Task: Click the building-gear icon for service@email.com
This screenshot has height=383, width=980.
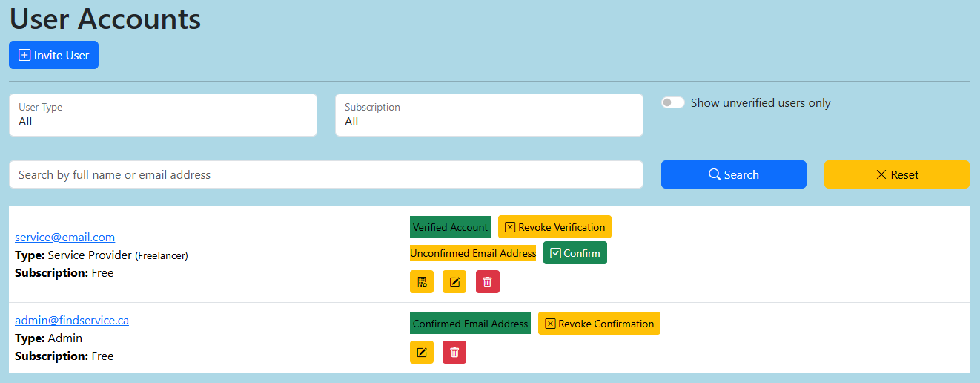Action: click(x=422, y=282)
